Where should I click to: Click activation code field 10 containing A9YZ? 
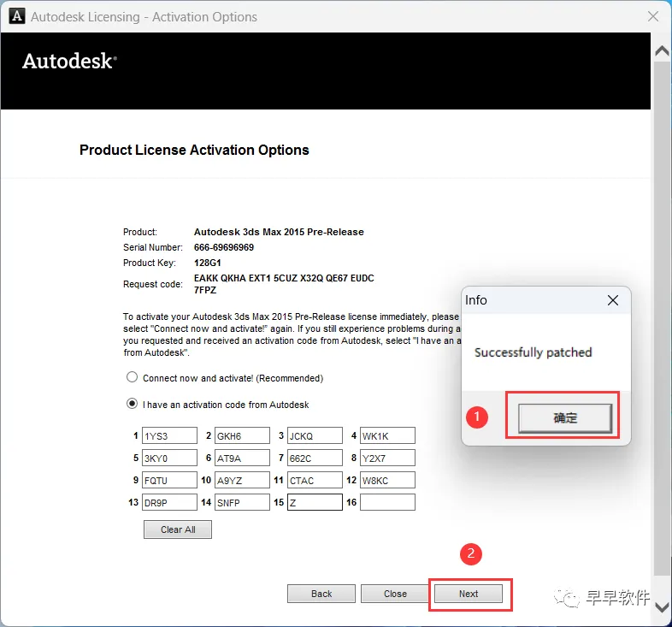242,481
